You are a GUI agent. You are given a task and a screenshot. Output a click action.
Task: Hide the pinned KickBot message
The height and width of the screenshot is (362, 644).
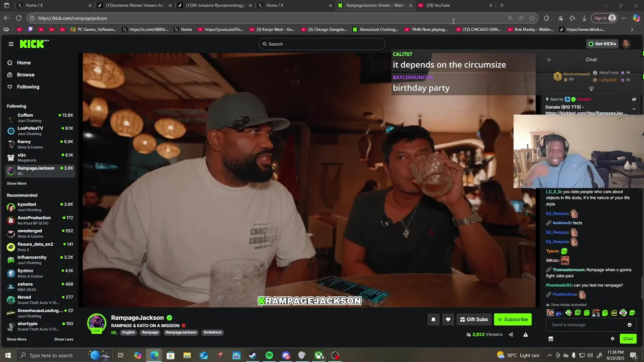(634, 100)
